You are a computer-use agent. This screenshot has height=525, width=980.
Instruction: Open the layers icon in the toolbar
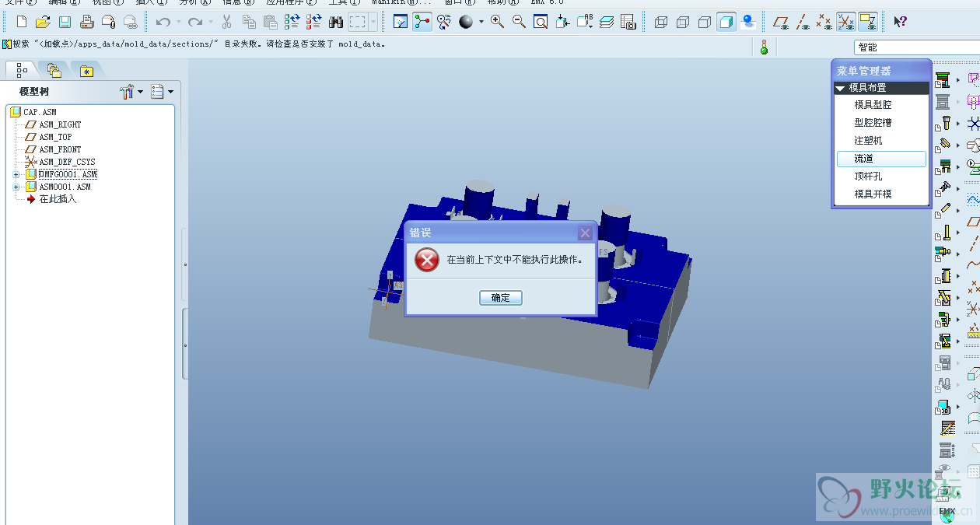click(607, 22)
